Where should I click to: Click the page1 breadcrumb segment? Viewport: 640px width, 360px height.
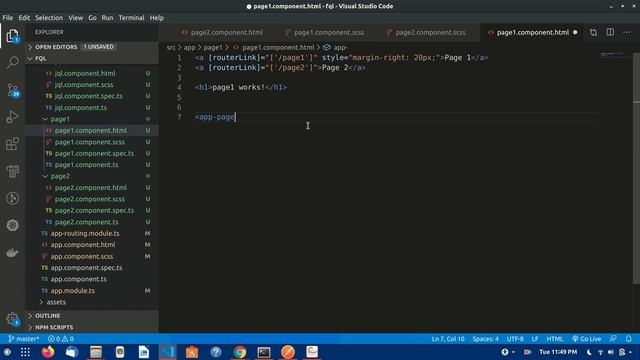pos(213,47)
